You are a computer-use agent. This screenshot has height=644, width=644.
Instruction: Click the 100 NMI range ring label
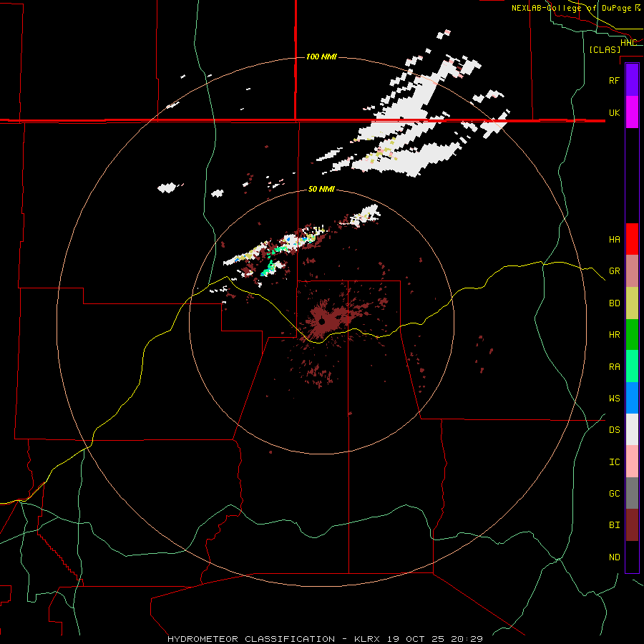pos(321,57)
